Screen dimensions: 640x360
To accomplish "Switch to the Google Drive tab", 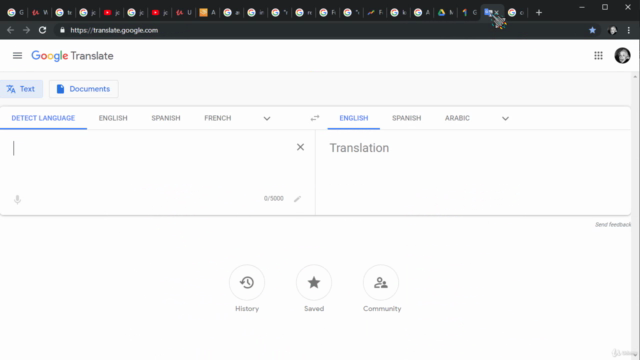I will coord(445,13).
